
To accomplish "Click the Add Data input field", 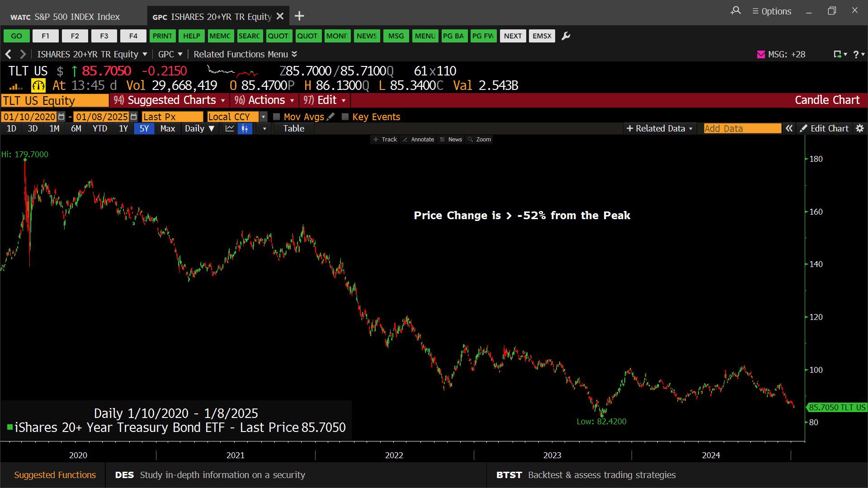I will 742,129.
